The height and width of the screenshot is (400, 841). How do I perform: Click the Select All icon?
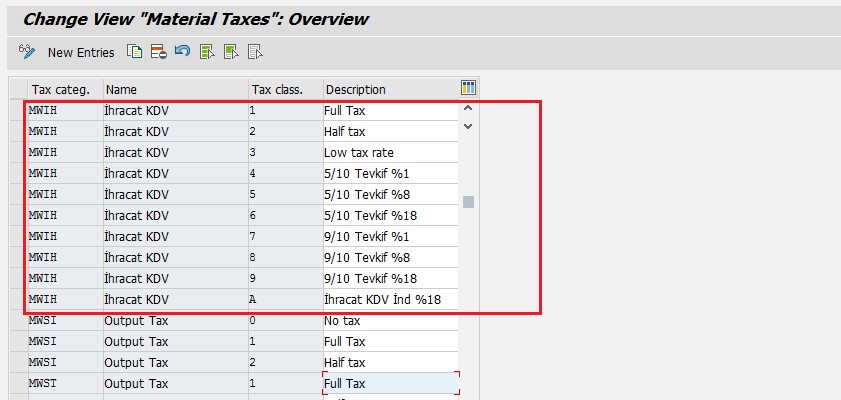[x=207, y=52]
